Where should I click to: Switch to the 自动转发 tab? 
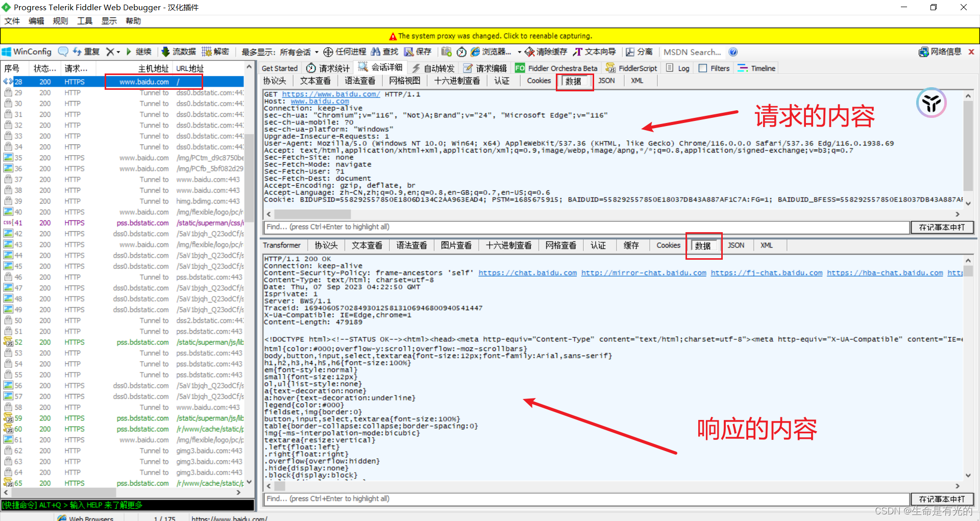coord(433,68)
